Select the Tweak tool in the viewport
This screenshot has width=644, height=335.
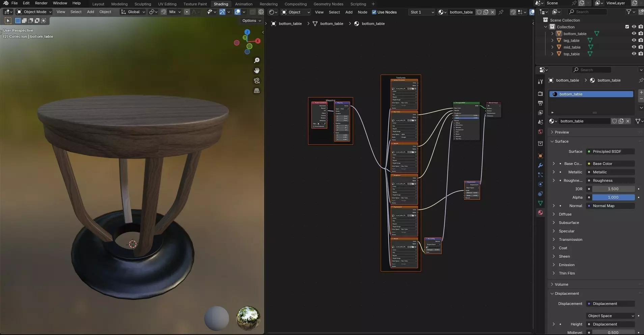point(8,21)
